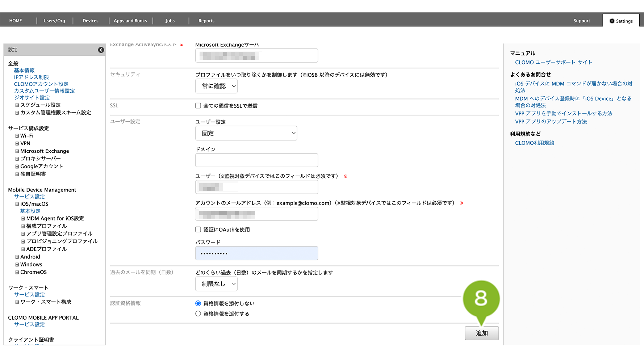Open the ユーザー設定 固定 dropdown
Image resolution: width=644 pixels, height=362 pixels.
coord(246,133)
